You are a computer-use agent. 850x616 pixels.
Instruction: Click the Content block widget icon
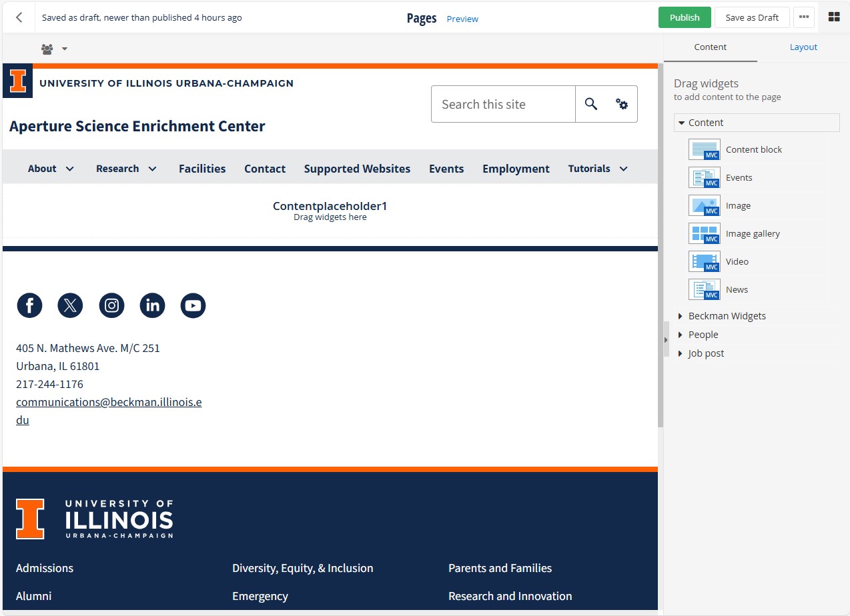coord(704,149)
